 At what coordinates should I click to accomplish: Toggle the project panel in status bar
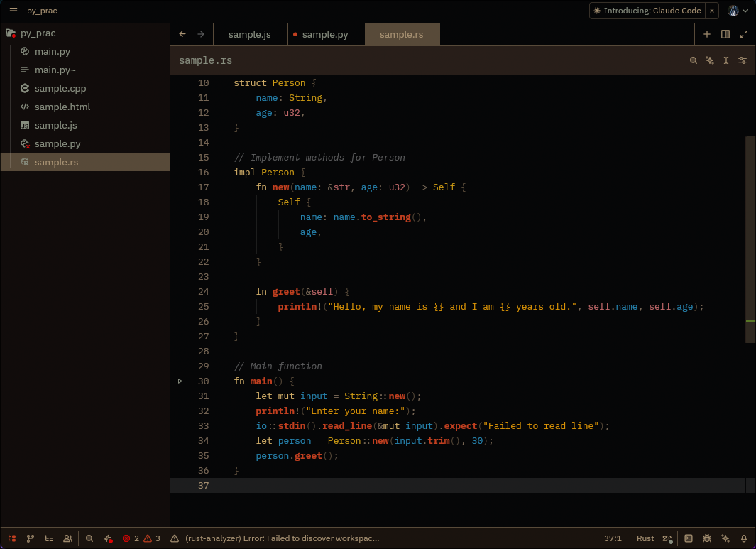pos(12,538)
